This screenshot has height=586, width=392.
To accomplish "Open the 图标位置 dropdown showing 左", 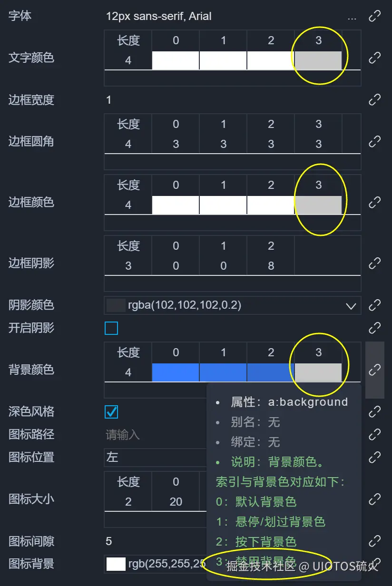I will [x=156, y=458].
